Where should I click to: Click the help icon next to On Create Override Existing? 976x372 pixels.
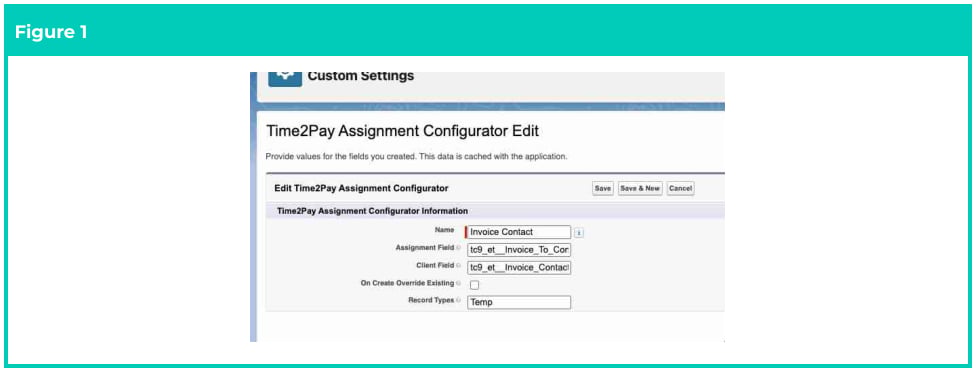[458, 283]
